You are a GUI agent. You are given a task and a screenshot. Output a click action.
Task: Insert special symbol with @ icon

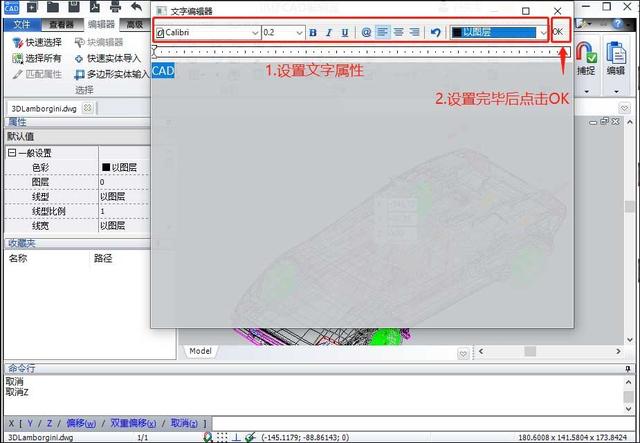366,32
